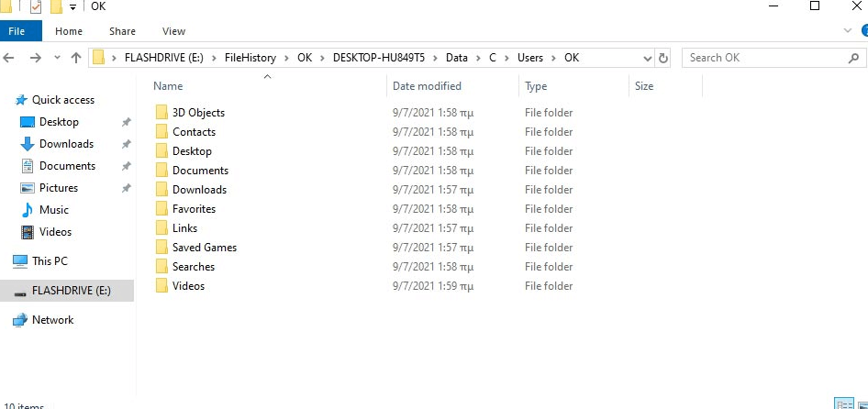
Task: Switch to the View tab
Action: pos(172,31)
